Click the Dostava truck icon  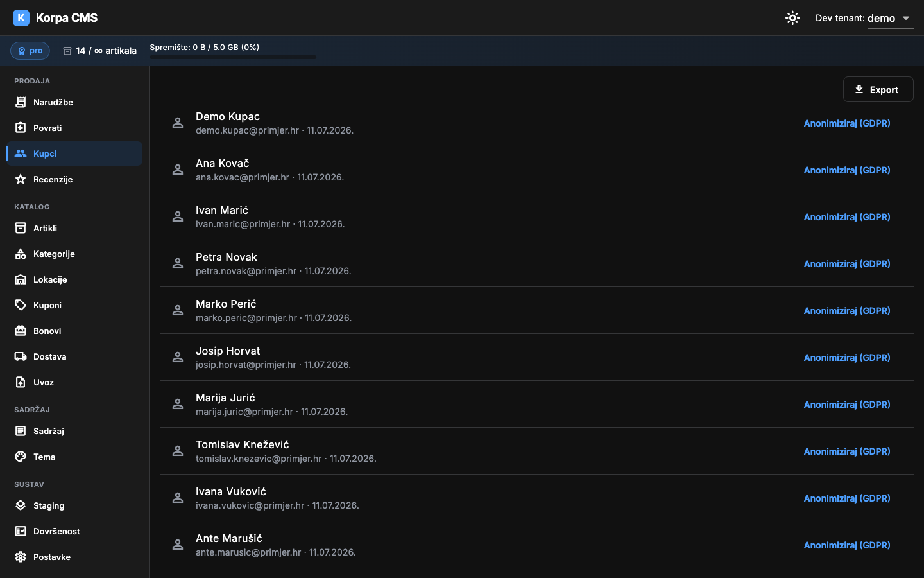[x=21, y=356]
